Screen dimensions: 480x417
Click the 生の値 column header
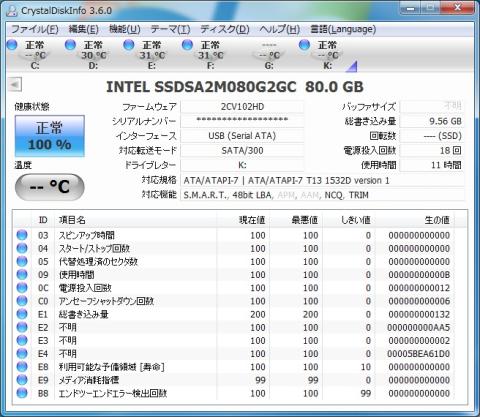click(415, 220)
